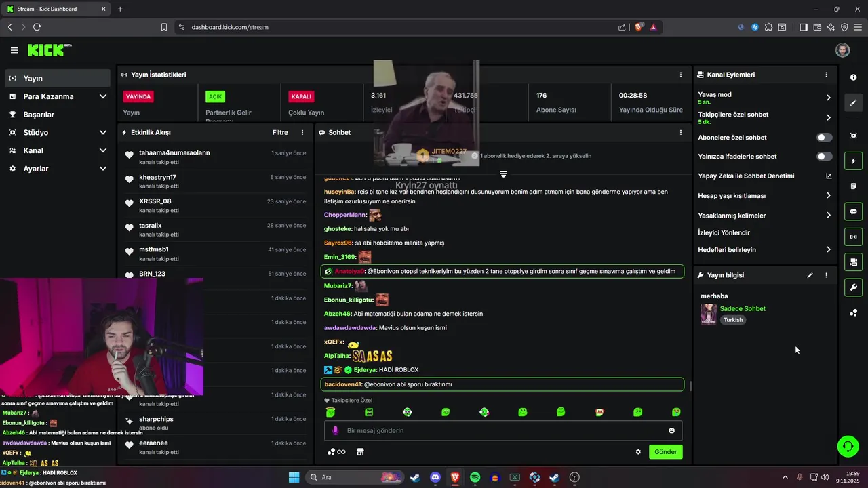This screenshot has height=488, width=868.
Task: Expand the Kanal sidebar section
Action: (58, 150)
